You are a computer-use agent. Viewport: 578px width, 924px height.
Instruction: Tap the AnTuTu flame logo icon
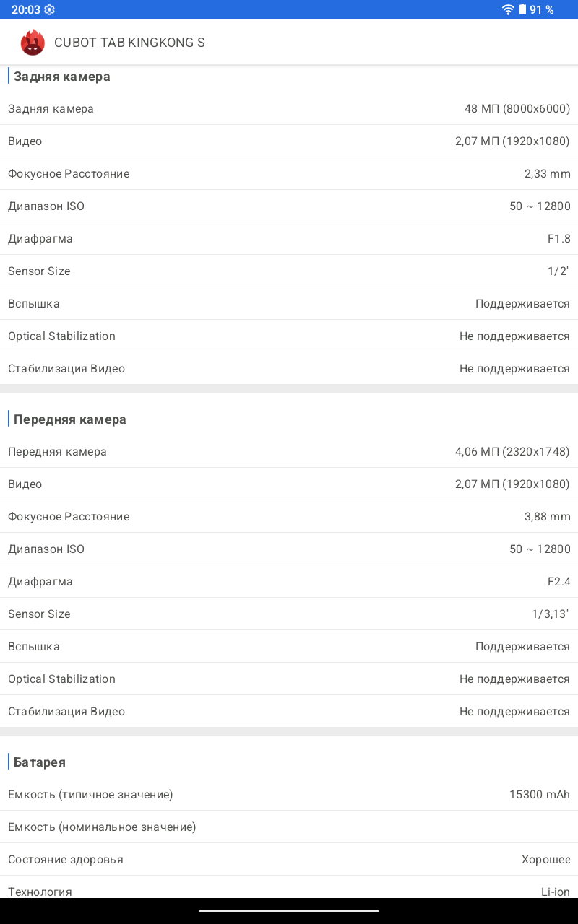coord(33,43)
